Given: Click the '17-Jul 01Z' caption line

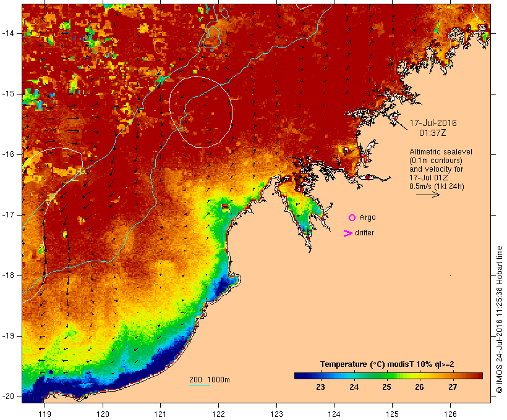Looking at the screenshot, I should pos(428,178).
